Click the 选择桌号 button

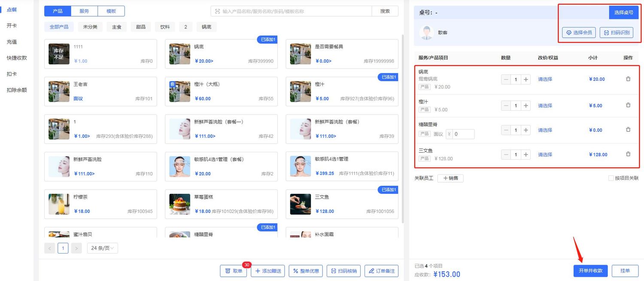click(623, 12)
